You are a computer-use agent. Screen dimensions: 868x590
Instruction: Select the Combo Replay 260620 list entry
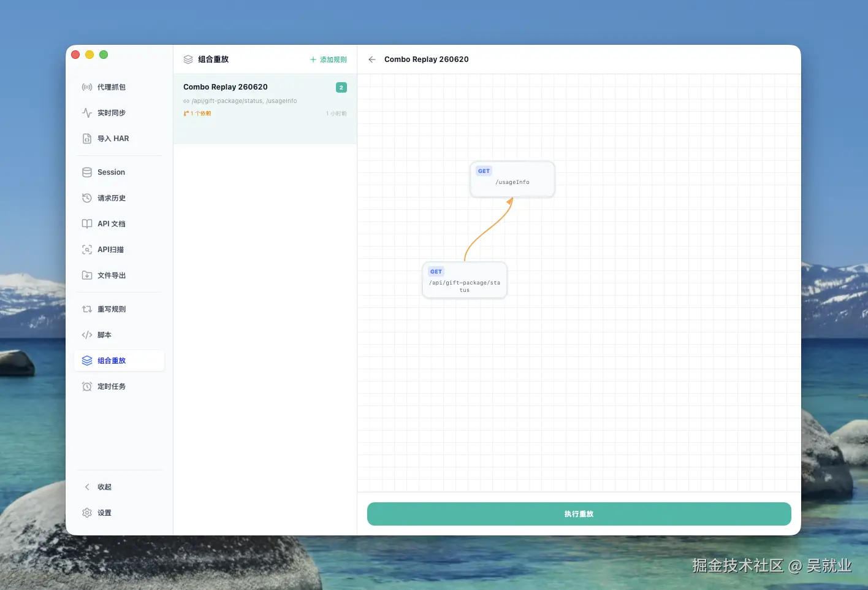[x=265, y=109]
